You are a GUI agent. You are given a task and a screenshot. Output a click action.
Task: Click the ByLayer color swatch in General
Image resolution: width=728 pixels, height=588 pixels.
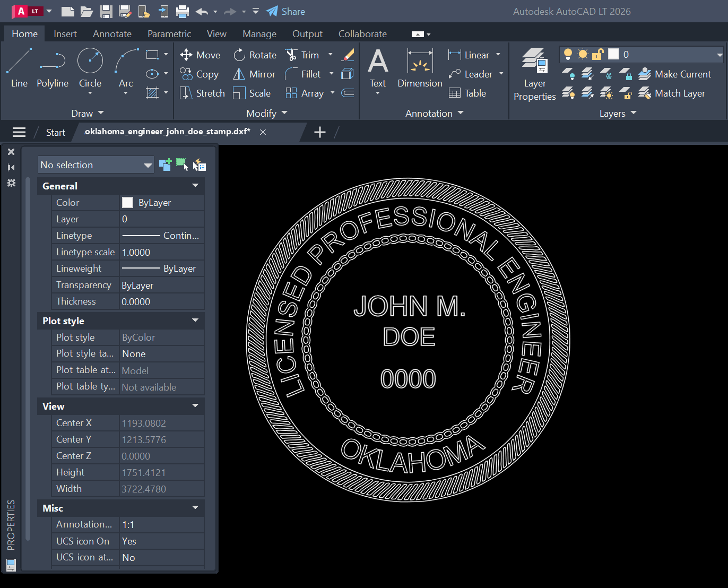(x=127, y=202)
